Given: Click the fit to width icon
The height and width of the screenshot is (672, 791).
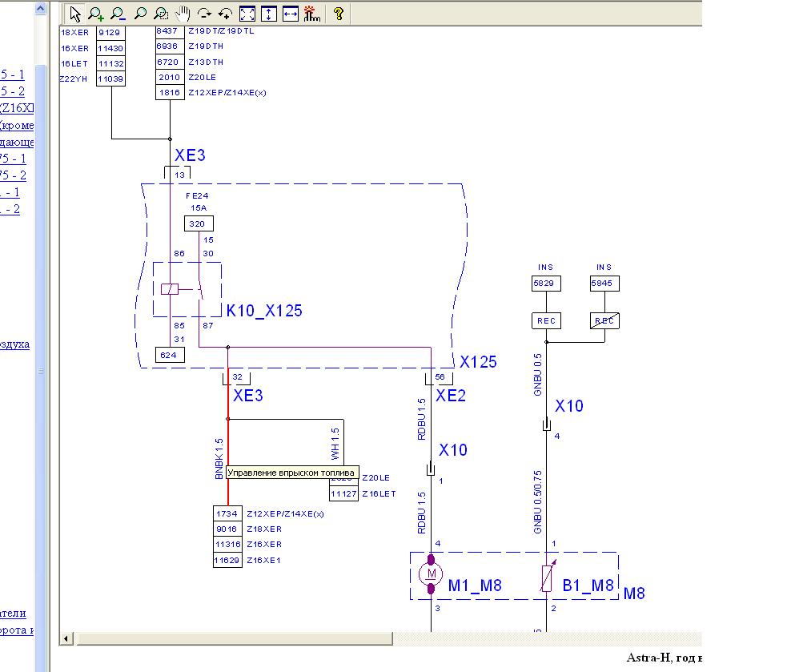Looking at the screenshot, I should (x=291, y=14).
